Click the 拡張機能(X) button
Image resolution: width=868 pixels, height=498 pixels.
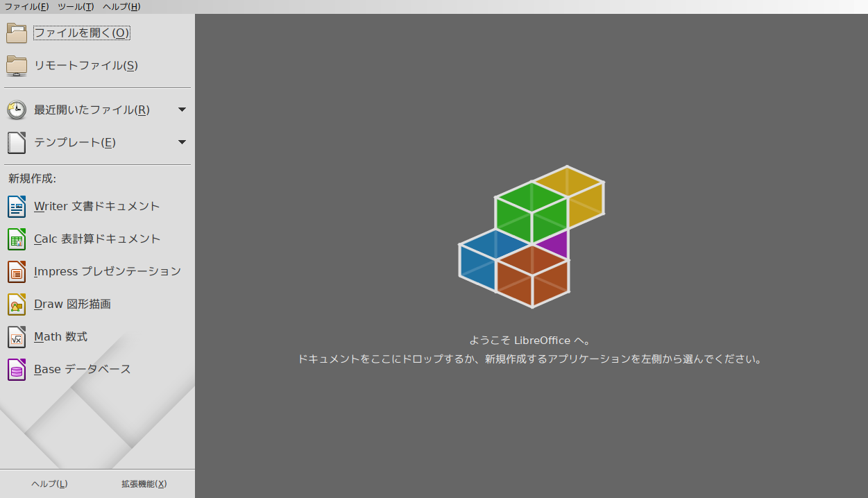tap(144, 484)
